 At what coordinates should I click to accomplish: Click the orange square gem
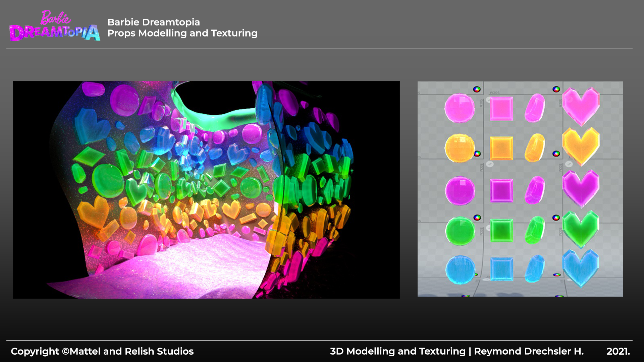pyautogui.click(x=501, y=148)
